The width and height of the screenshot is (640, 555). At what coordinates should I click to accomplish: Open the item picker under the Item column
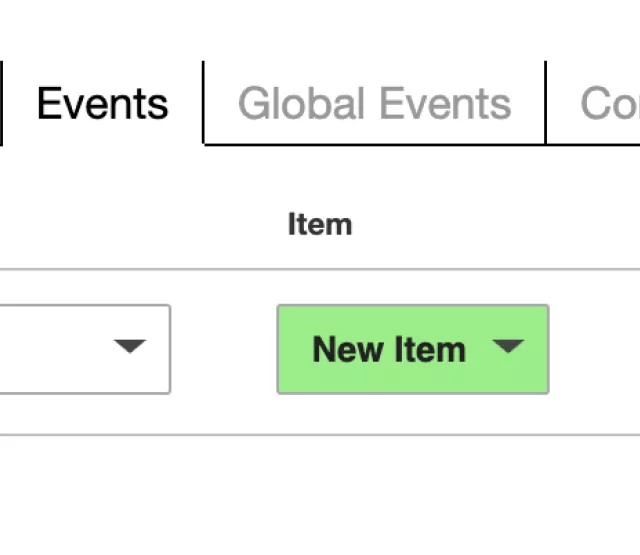(412, 349)
